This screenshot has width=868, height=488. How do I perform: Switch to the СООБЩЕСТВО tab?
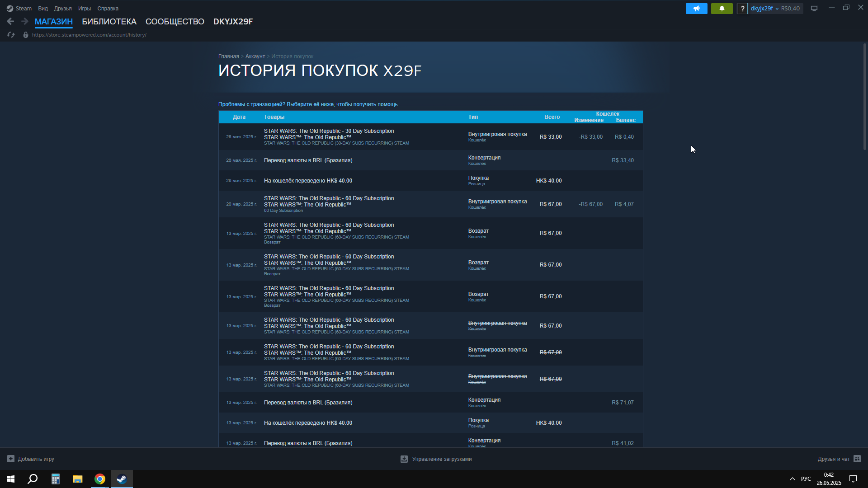point(175,22)
